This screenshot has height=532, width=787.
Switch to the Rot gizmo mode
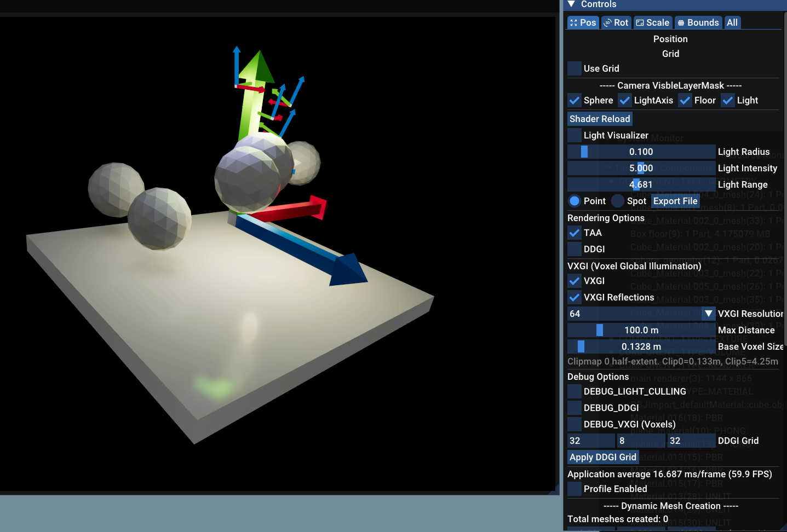pos(616,22)
